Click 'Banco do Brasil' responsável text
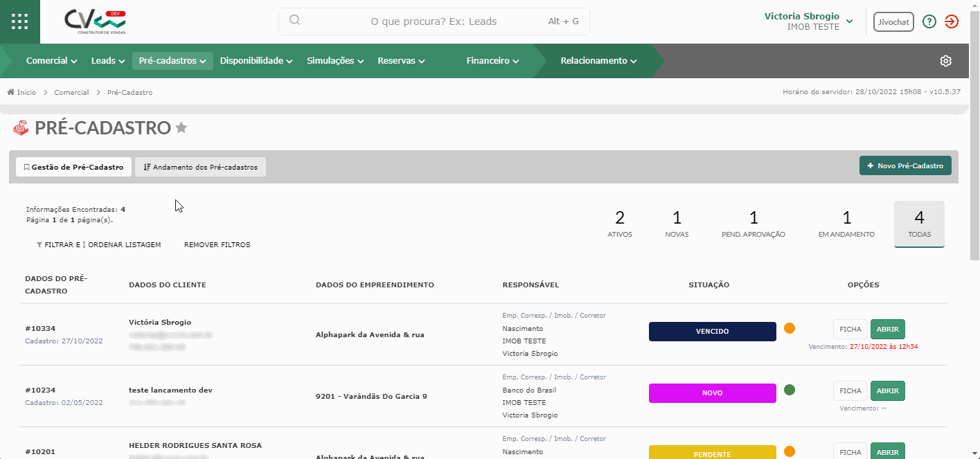This screenshot has width=980, height=459. 529,390
